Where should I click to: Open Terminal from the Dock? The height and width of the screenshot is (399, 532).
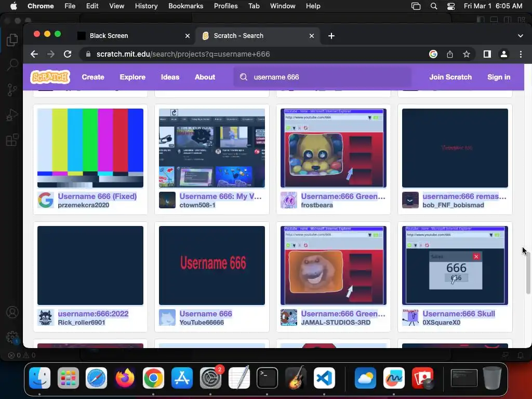pyautogui.click(x=267, y=378)
